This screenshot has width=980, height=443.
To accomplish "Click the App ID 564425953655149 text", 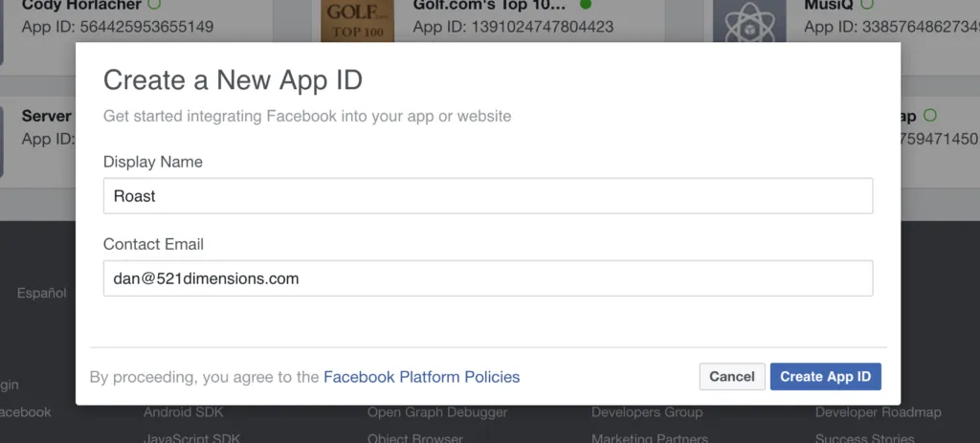I will coord(118,27).
